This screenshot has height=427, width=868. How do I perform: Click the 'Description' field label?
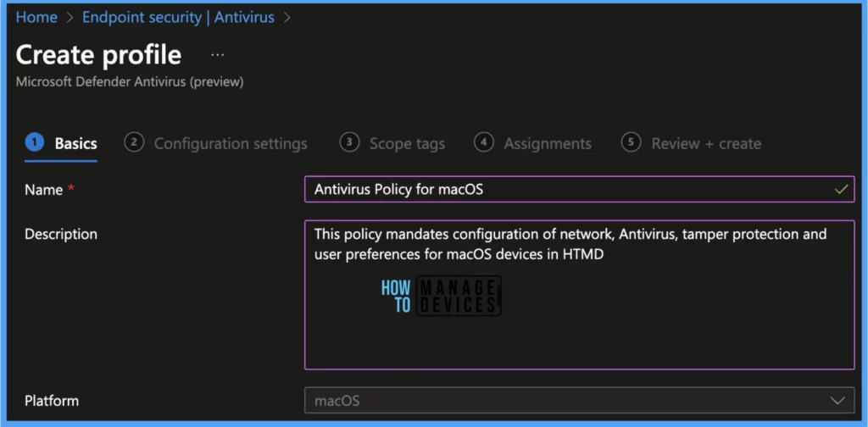pyautogui.click(x=61, y=234)
